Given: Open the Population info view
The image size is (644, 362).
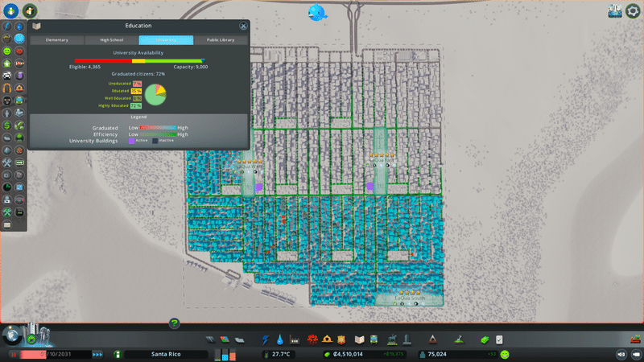Looking at the screenshot, I should coord(7,113).
